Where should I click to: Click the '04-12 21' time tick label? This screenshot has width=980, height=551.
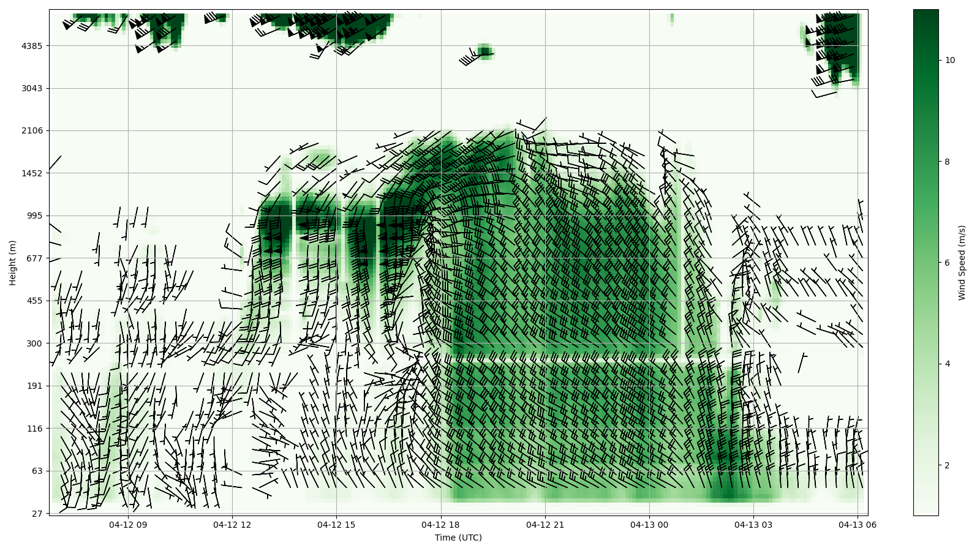pos(545,525)
